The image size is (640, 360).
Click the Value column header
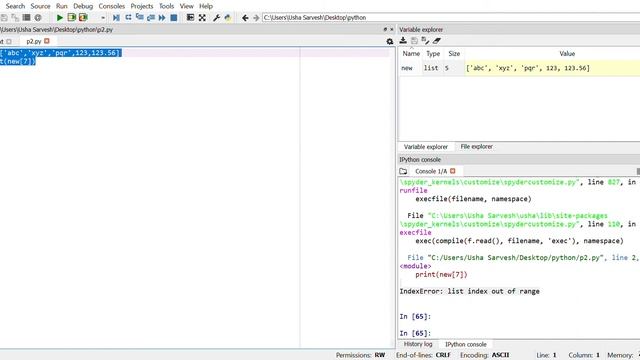567,53
